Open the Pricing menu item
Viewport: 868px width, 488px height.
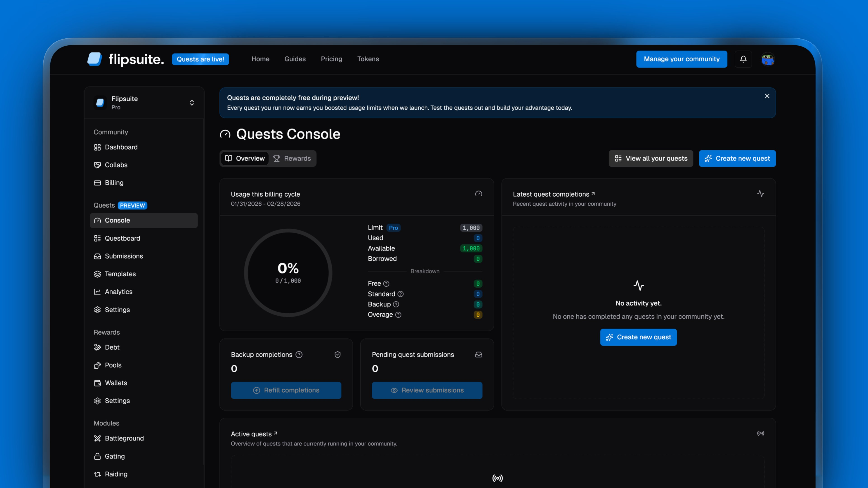coord(332,59)
